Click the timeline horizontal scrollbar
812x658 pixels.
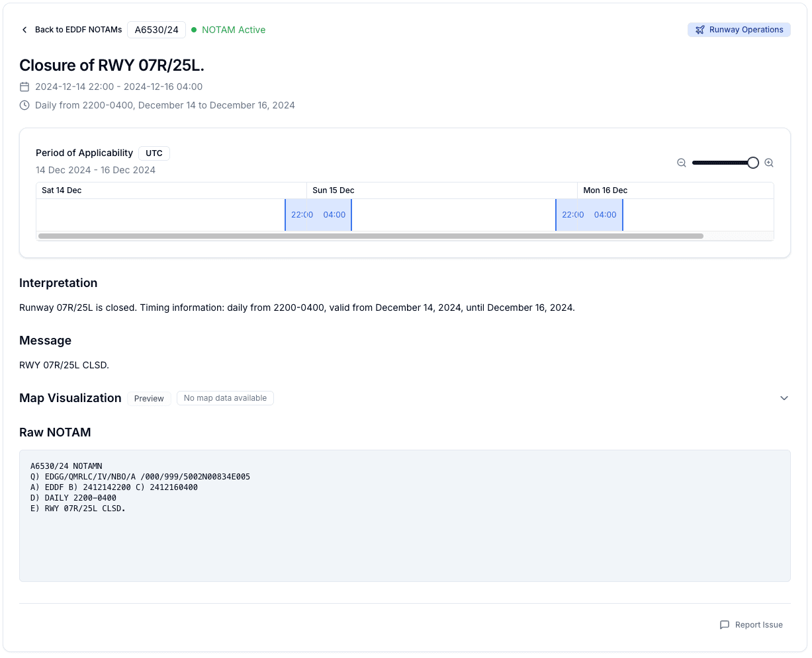coord(371,236)
